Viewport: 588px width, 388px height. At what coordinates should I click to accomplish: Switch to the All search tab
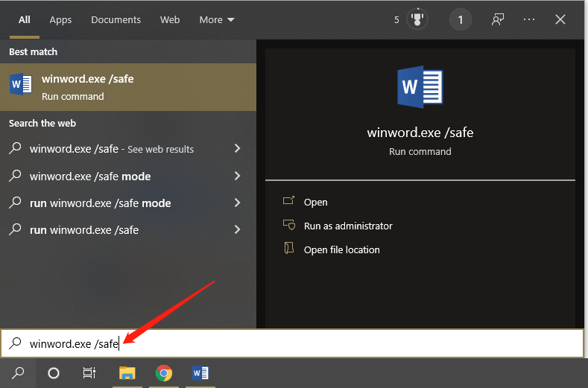pos(25,20)
